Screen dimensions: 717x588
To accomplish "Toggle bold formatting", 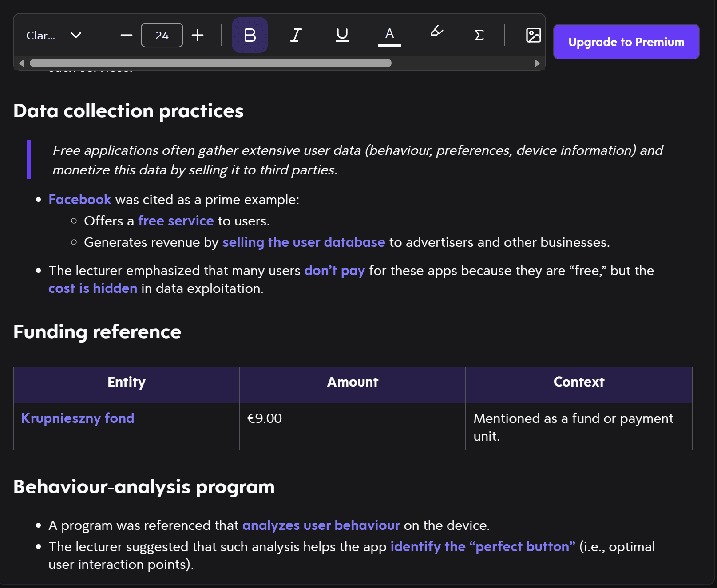I will pyautogui.click(x=250, y=35).
